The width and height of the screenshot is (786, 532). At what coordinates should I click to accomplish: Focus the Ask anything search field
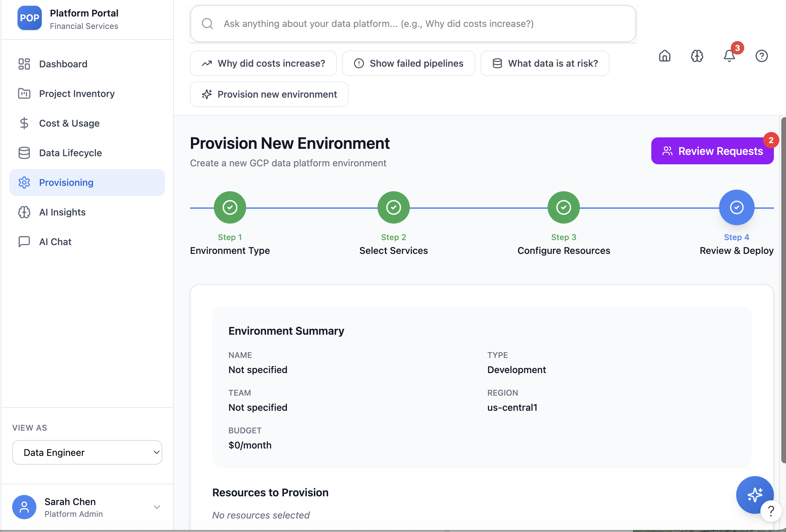pos(413,24)
